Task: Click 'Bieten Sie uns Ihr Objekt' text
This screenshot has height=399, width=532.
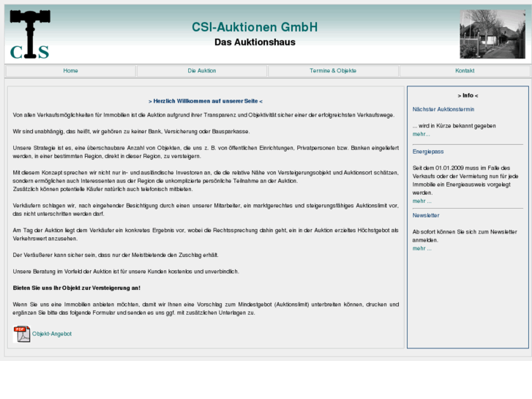Action: (x=77, y=288)
